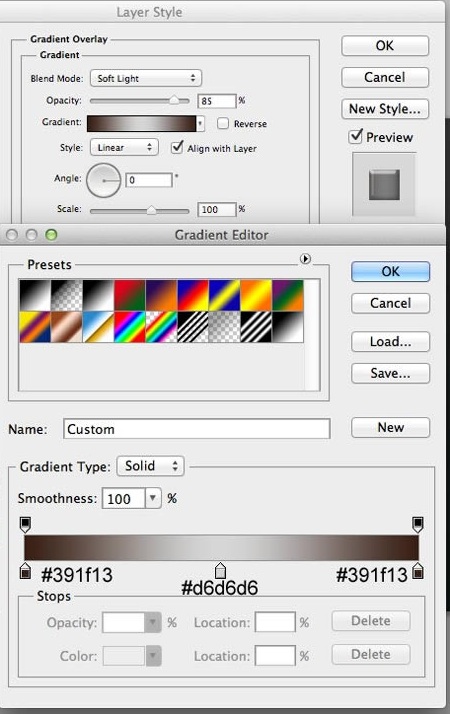The image size is (450, 714).
Task: Open the stop Color dropdown arrow
Action: click(x=153, y=656)
